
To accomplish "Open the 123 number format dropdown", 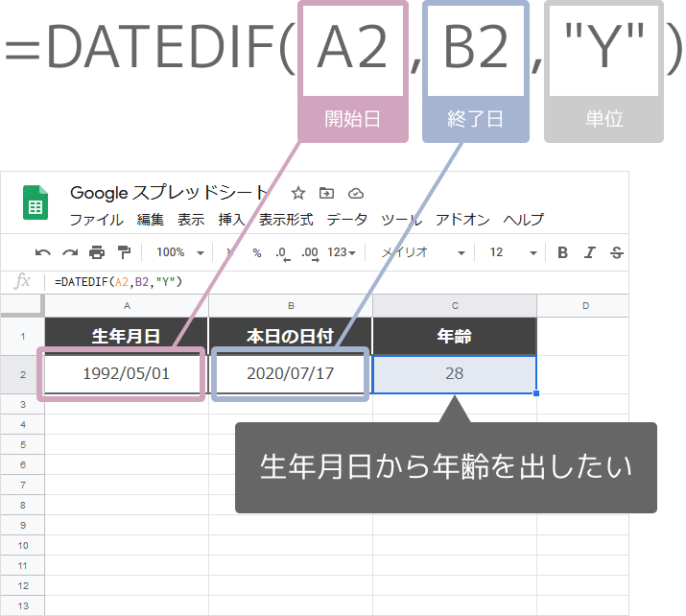I will click(x=342, y=252).
